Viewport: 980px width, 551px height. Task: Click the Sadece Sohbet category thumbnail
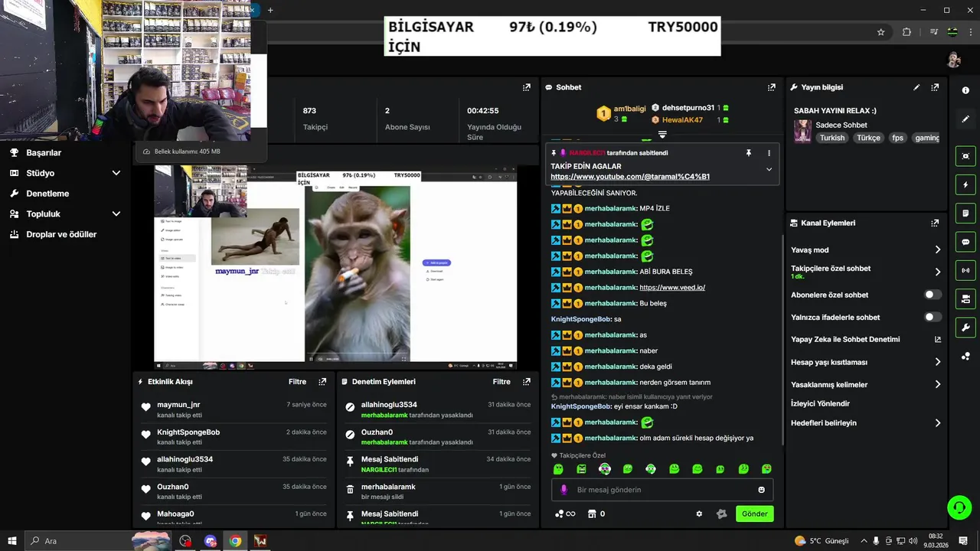tap(802, 131)
